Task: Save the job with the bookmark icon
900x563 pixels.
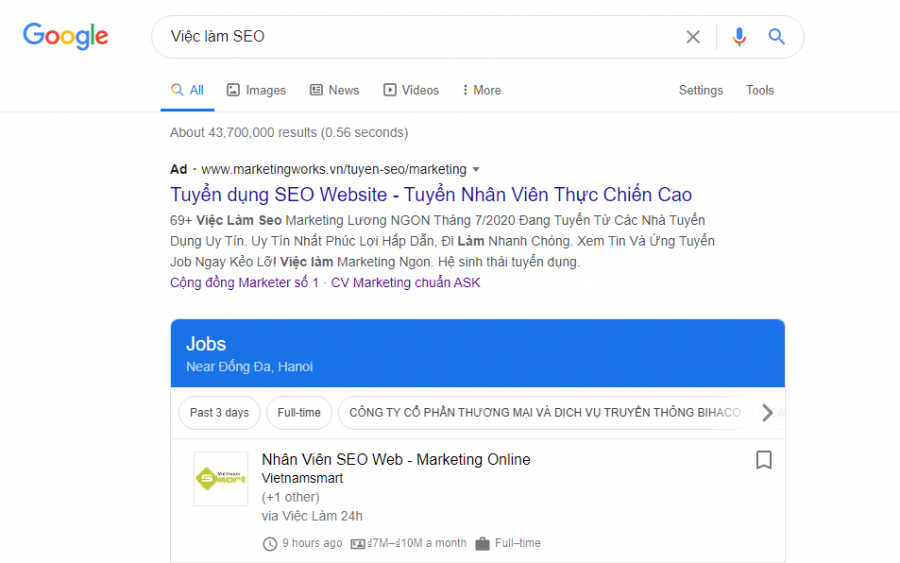Action: pos(763,460)
